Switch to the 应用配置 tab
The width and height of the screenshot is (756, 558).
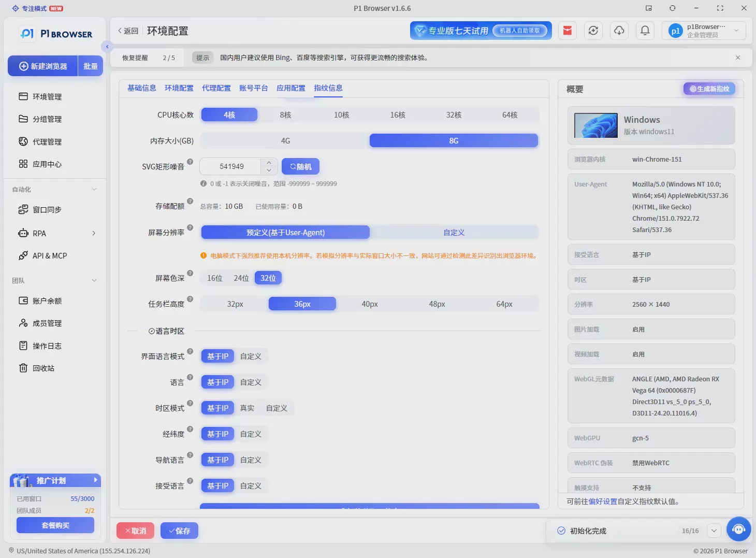pyautogui.click(x=291, y=88)
